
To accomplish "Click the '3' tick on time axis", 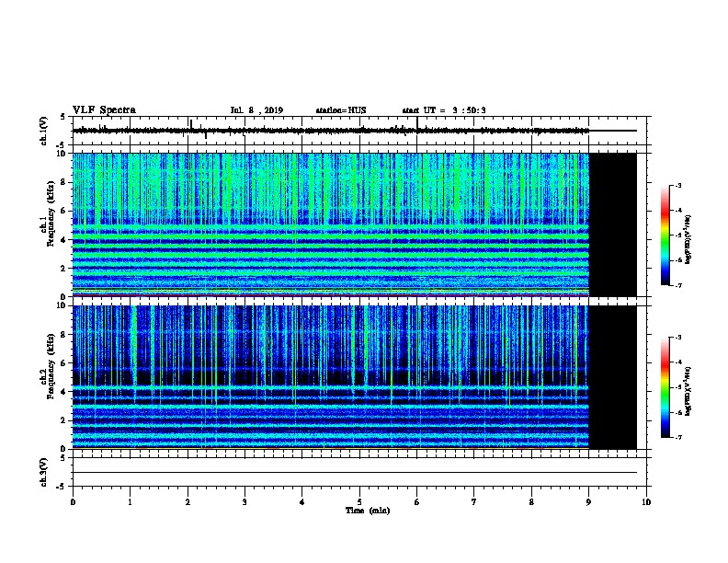I will click(245, 502).
